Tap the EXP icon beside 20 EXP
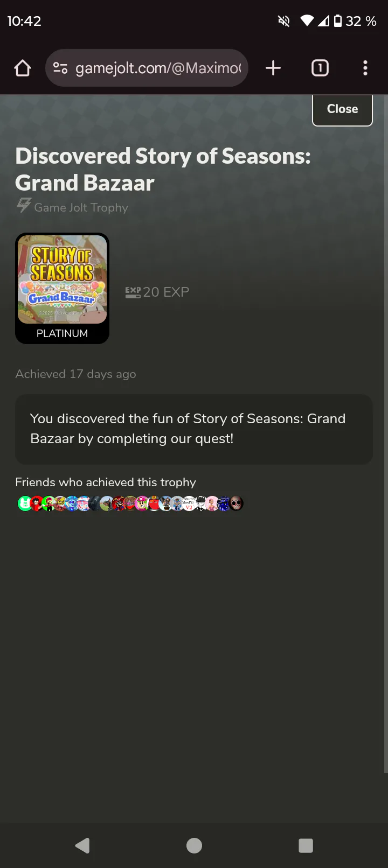This screenshot has width=388, height=868. tap(133, 292)
